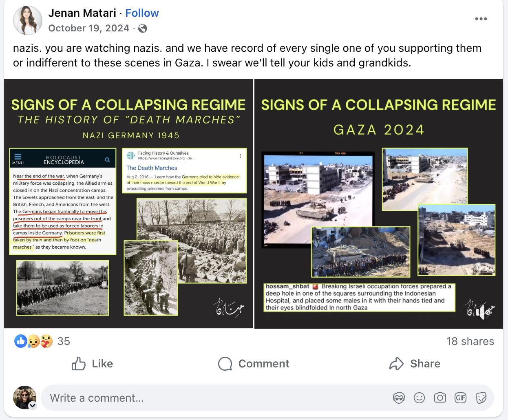The height and width of the screenshot is (420, 508).
Task: Click the Comment button
Action: coord(254,364)
